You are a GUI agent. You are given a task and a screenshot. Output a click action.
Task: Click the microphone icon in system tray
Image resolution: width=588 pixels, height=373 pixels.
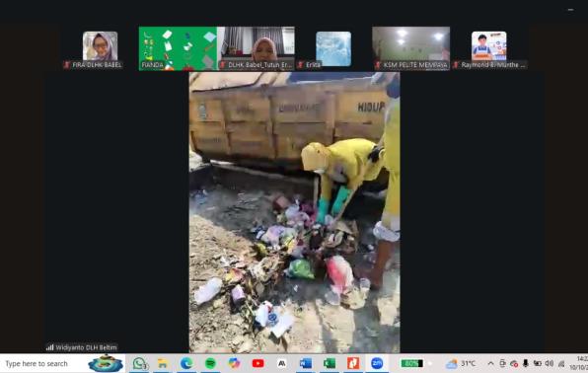(x=526, y=363)
